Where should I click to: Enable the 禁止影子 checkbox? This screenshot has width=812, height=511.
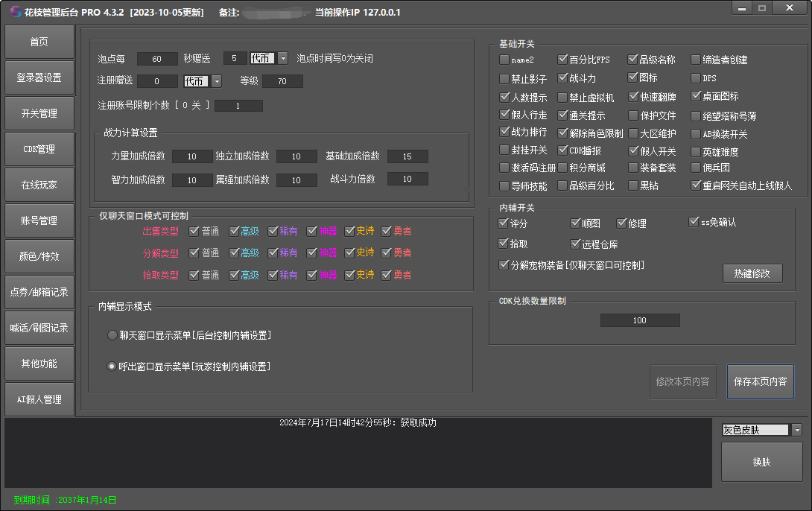[x=504, y=79]
